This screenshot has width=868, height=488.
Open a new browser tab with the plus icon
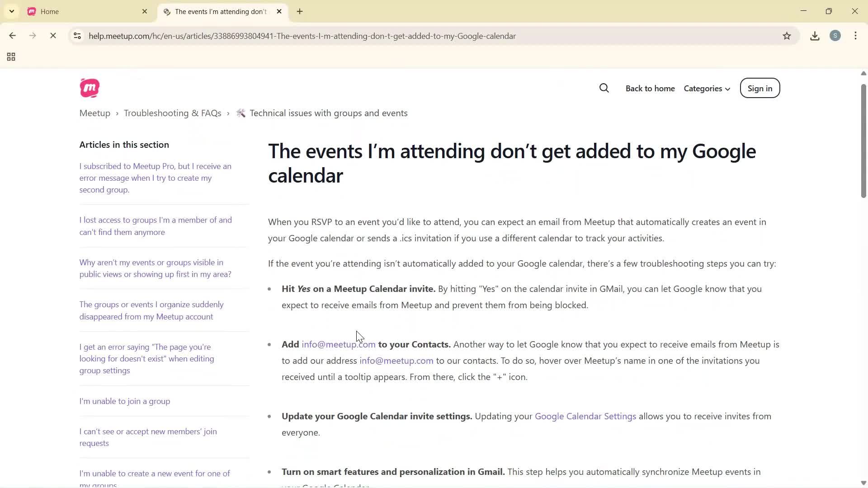click(299, 11)
